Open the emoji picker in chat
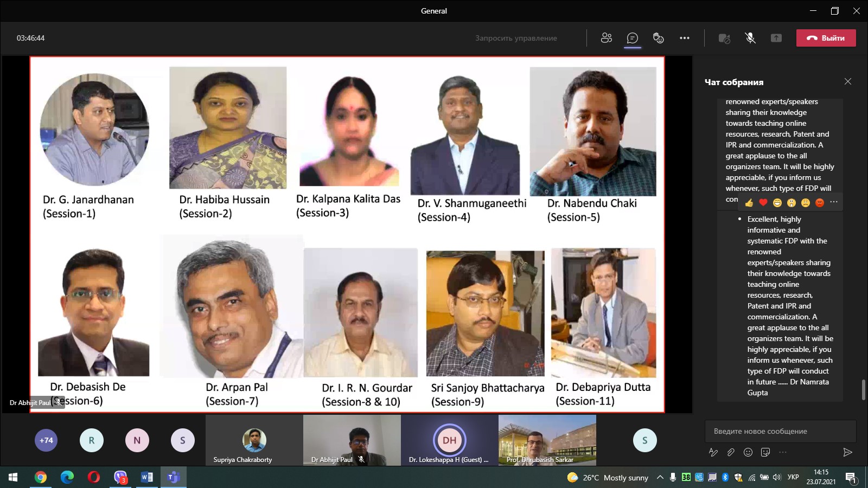Screen dimensions: 868x488 click(748, 452)
